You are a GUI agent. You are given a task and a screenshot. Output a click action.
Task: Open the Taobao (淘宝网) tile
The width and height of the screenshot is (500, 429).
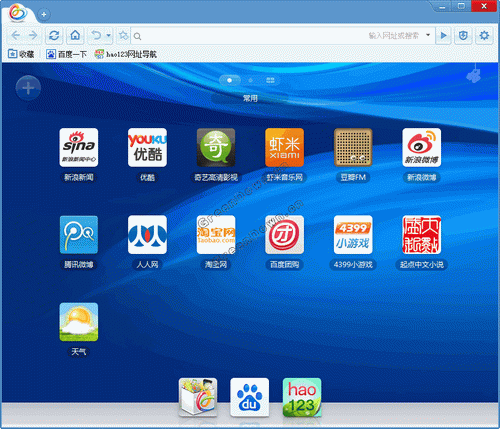coord(216,235)
